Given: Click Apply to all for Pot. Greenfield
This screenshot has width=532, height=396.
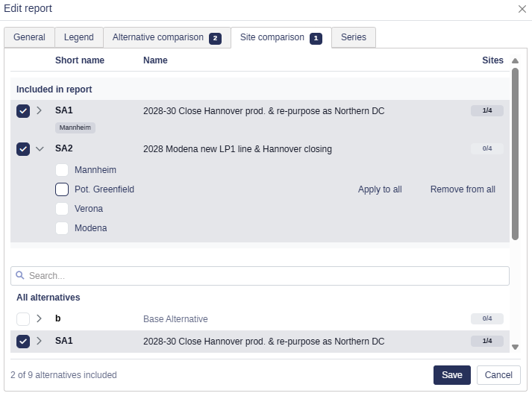Looking at the screenshot, I should tap(380, 189).
